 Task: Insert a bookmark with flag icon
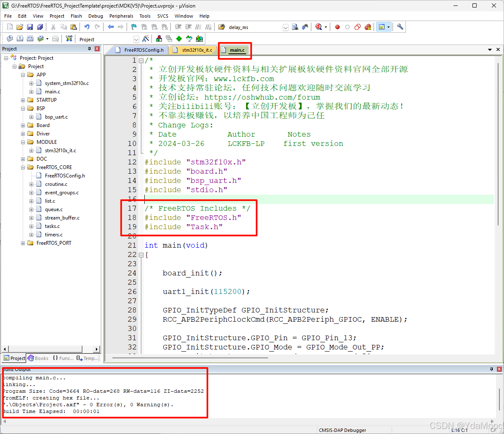pos(134,27)
